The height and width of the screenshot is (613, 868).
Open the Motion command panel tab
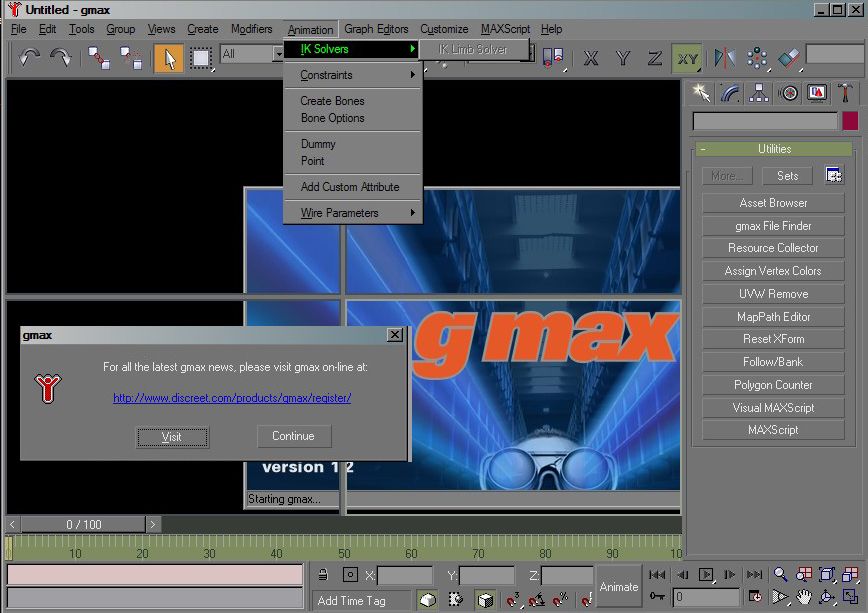(788, 93)
